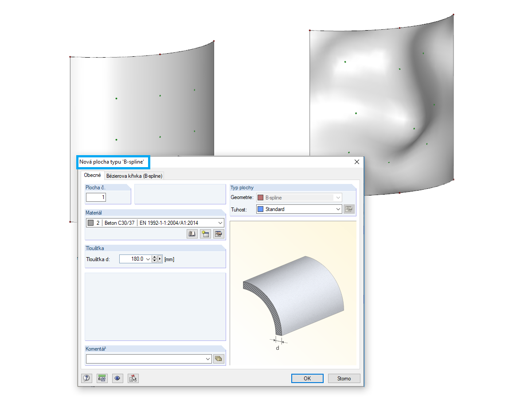The width and height of the screenshot is (532, 399).
Task: Click the red B-spline geometry swatch
Action: pyautogui.click(x=261, y=198)
